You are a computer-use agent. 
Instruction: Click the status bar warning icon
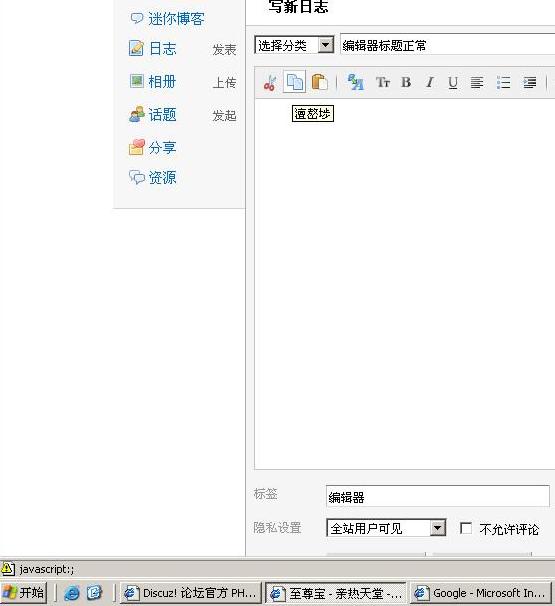8,569
